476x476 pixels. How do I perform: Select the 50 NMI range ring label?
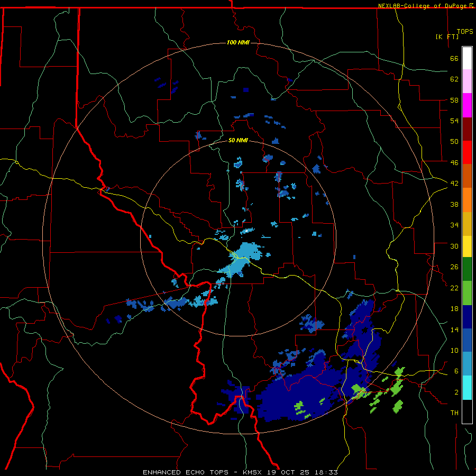[238, 140]
